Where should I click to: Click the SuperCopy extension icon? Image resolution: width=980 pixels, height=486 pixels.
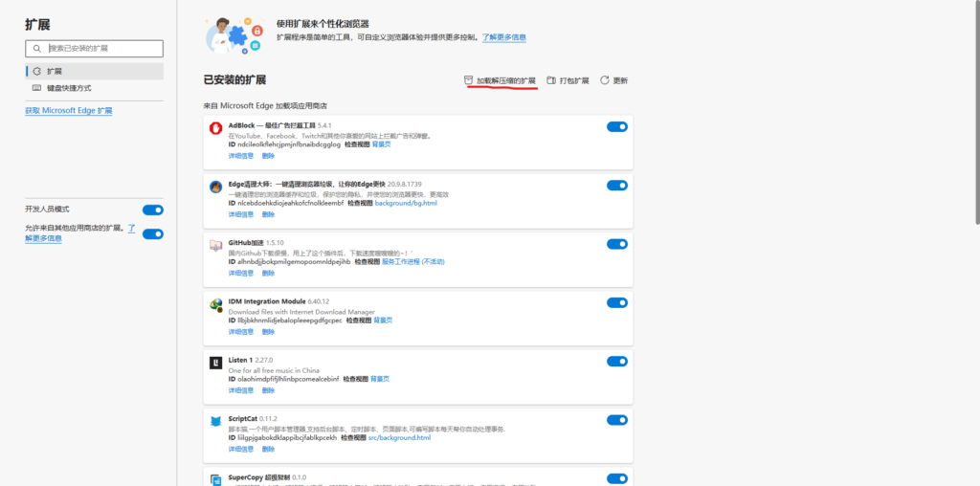[x=215, y=479]
